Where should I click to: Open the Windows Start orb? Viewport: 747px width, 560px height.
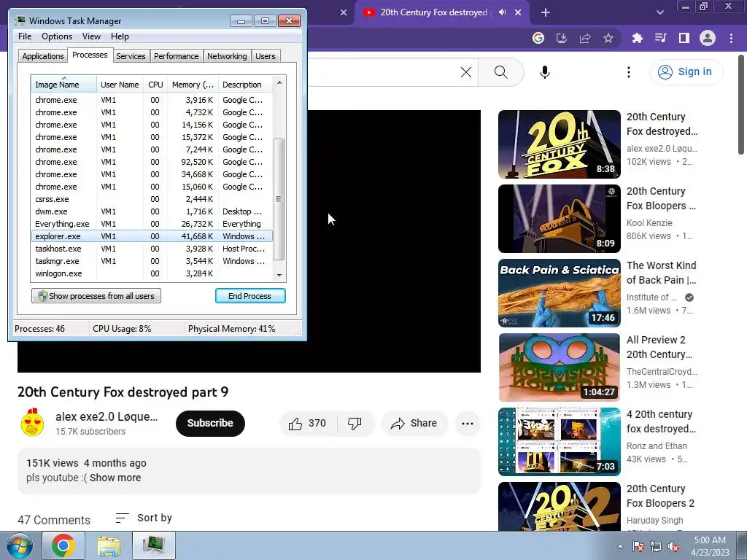pyautogui.click(x=19, y=545)
